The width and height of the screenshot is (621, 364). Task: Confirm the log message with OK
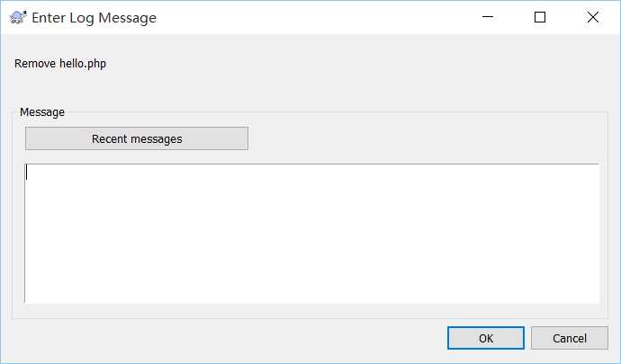486,338
